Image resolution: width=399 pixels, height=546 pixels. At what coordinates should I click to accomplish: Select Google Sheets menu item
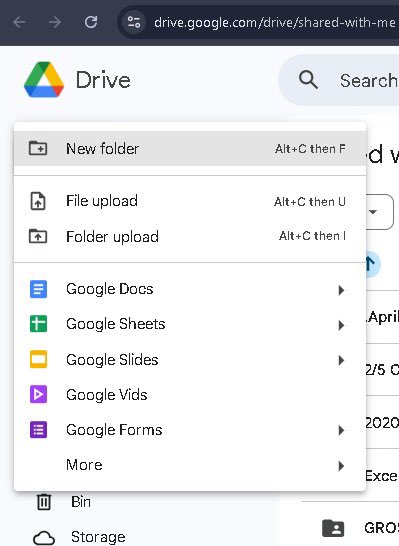pyautogui.click(x=190, y=324)
